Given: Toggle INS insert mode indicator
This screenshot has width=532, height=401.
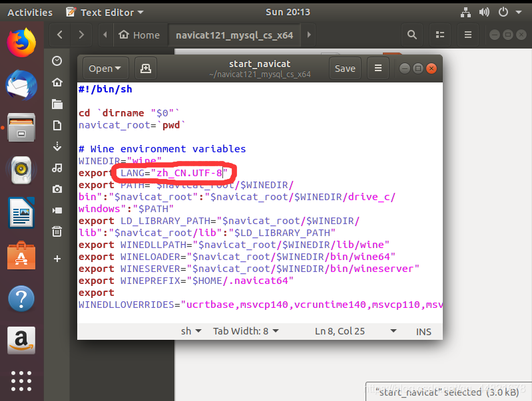Looking at the screenshot, I should coord(423,332).
